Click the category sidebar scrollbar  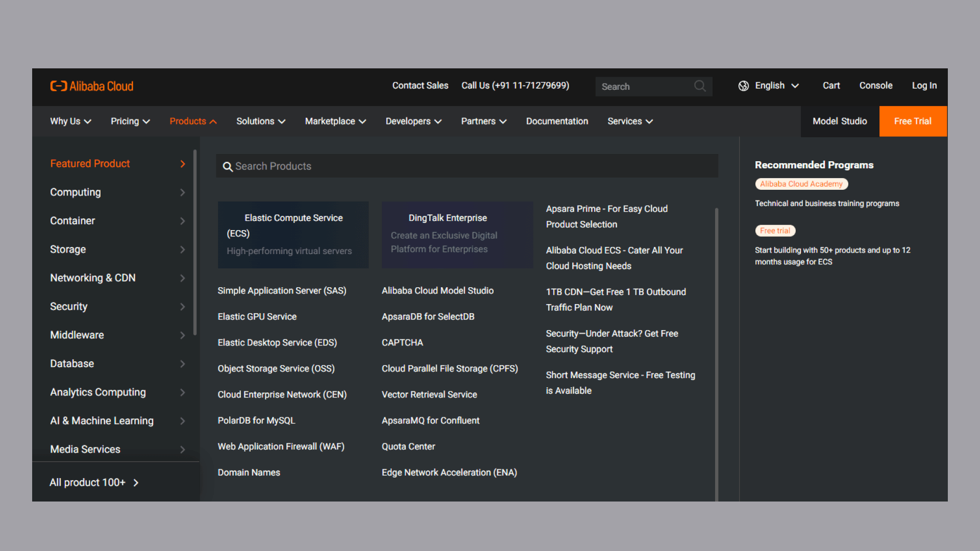(195, 242)
